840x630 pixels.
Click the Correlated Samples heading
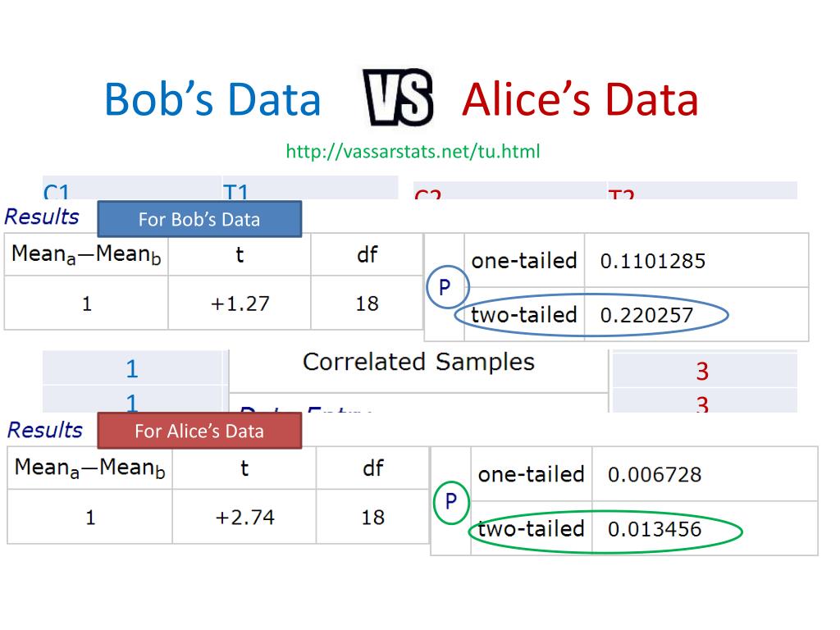(418, 362)
